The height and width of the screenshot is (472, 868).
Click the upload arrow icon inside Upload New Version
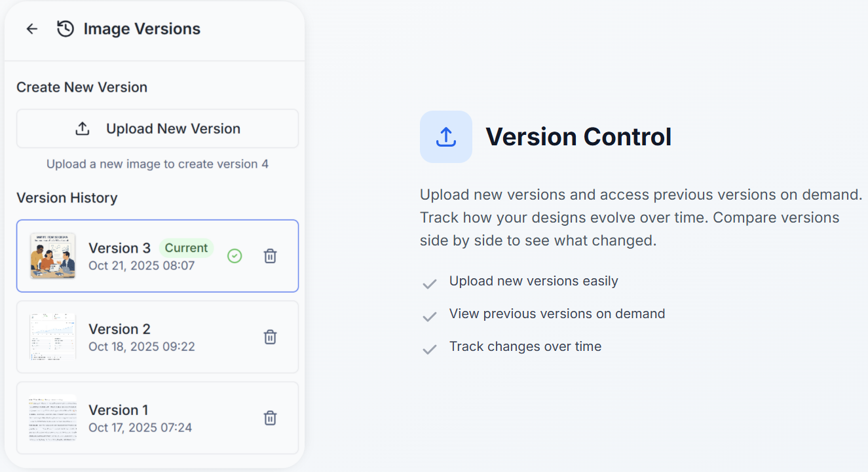[82, 128]
